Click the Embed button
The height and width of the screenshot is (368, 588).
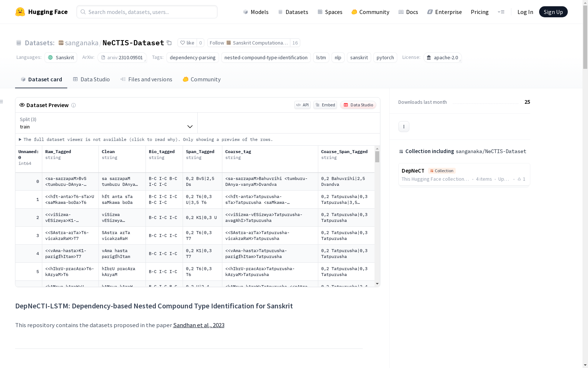(x=325, y=105)
